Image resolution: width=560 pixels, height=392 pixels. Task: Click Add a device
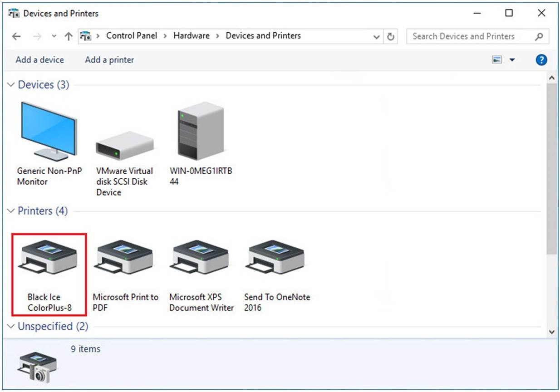coord(39,60)
